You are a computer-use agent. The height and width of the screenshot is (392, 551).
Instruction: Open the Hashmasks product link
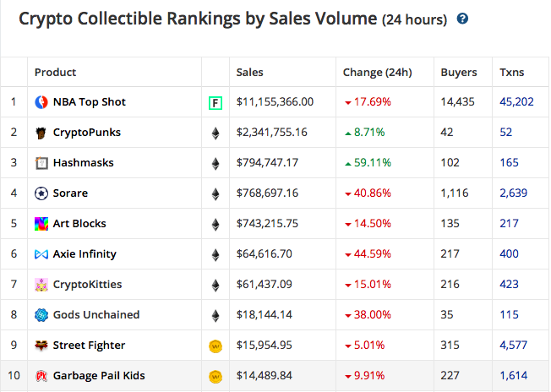[84, 163]
